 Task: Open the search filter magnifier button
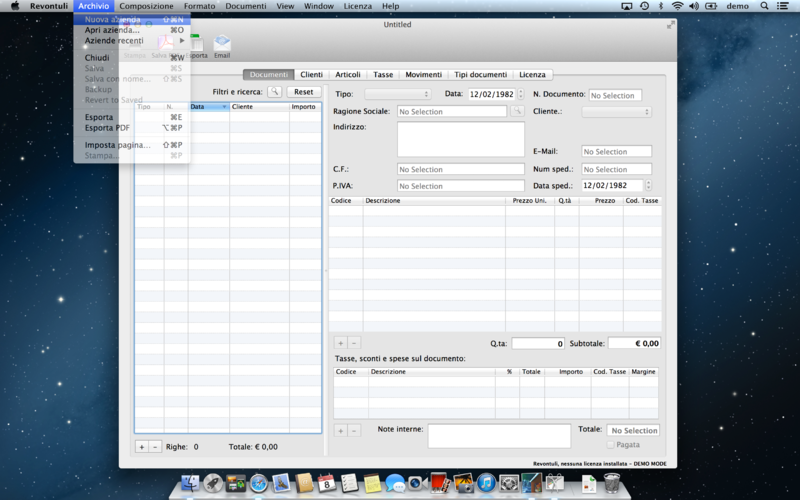click(274, 92)
